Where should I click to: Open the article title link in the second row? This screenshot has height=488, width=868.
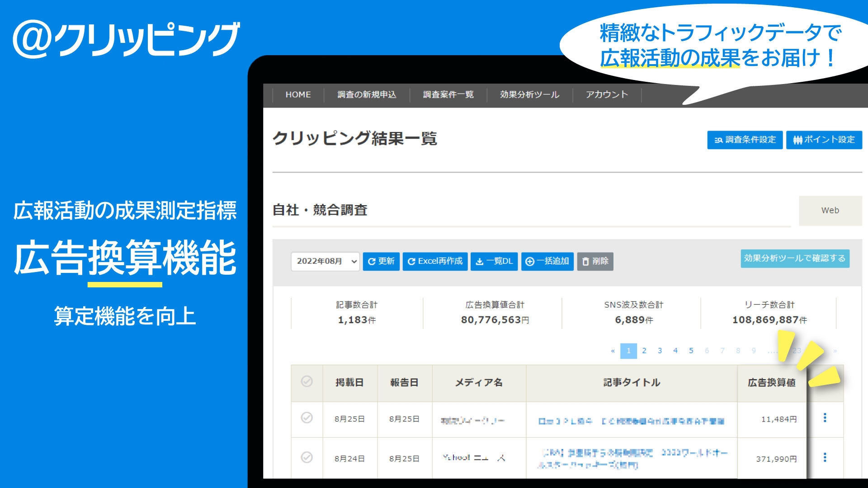pos(633,457)
